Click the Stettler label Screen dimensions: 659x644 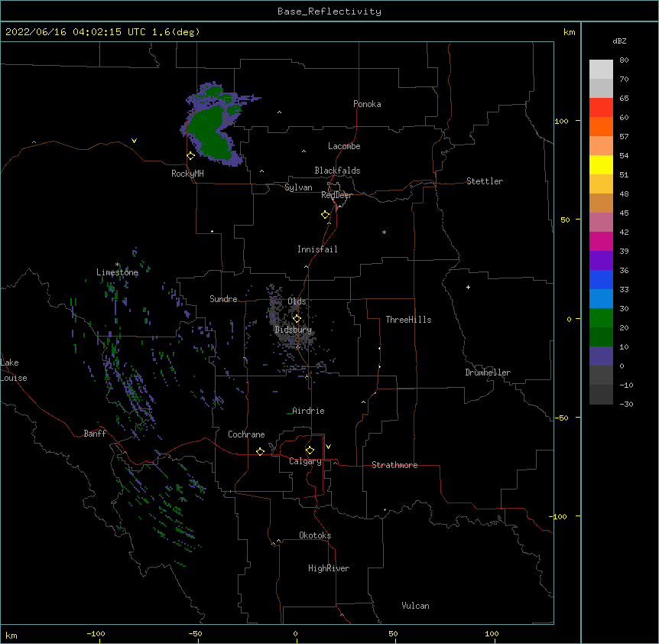pyautogui.click(x=485, y=181)
